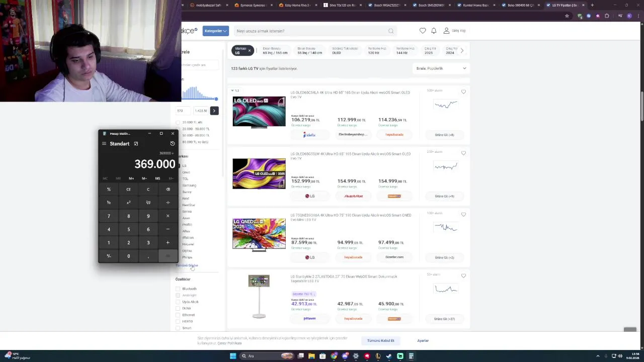Image resolution: width=644 pixels, height=362 pixels.
Task: Open the Sırala: Popülerlik sort dropdown
Action: coord(441,68)
